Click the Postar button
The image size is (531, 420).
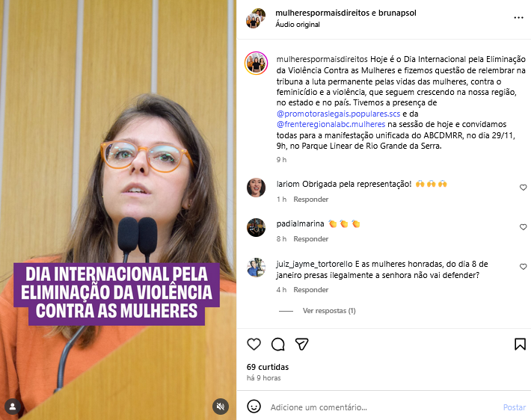pyautogui.click(x=514, y=407)
